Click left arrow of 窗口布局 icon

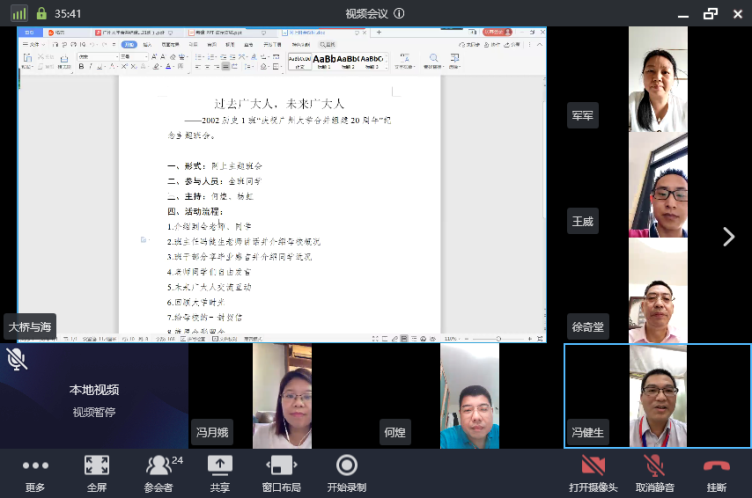(x=268, y=465)
